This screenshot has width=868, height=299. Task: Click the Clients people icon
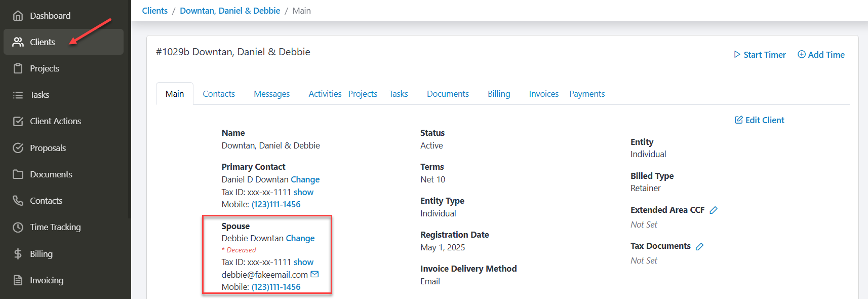coord(18,42)
